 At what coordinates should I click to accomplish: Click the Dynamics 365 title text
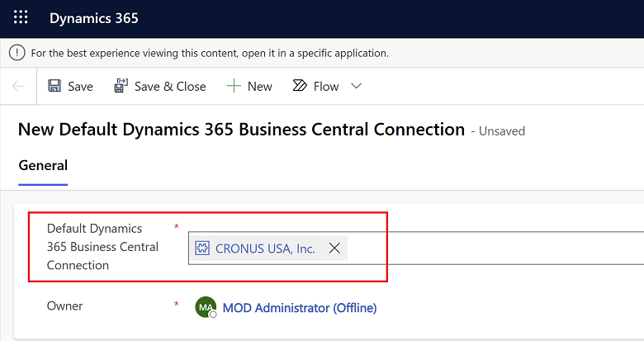tap(93, 18)
